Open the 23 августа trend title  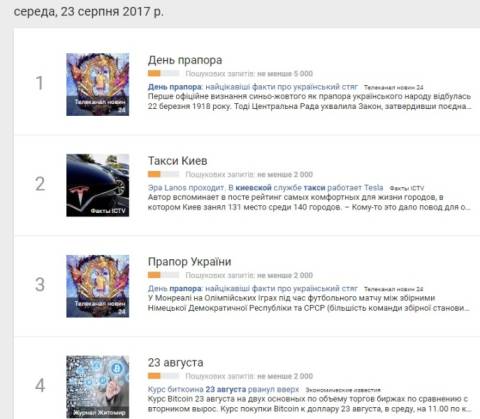176,363
